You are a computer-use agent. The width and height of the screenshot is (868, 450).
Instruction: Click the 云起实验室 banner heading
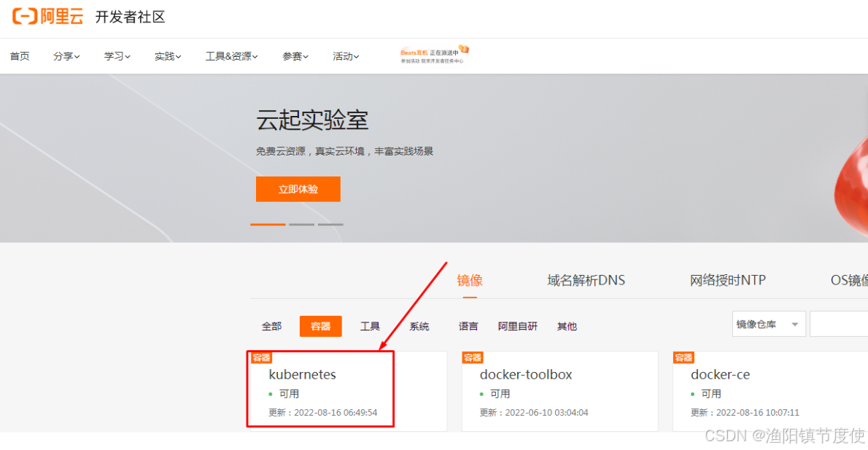tap(312, 120)
